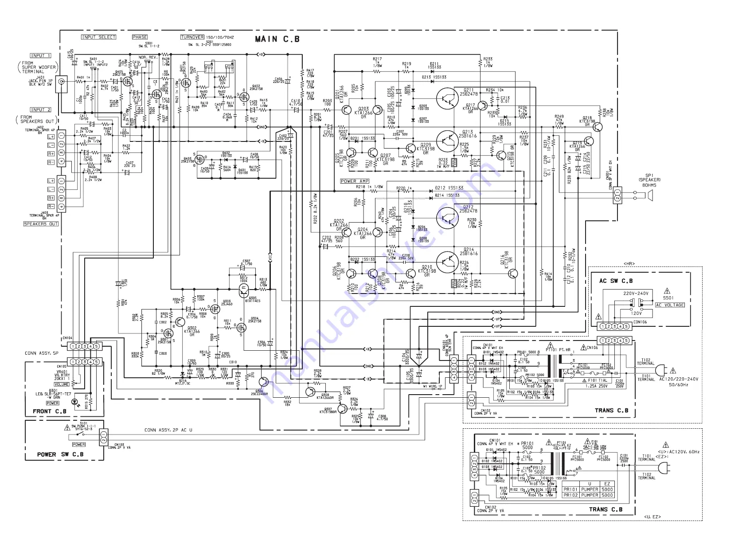
Task: Click the INPUT 2 label
Action: coord(41,110)
